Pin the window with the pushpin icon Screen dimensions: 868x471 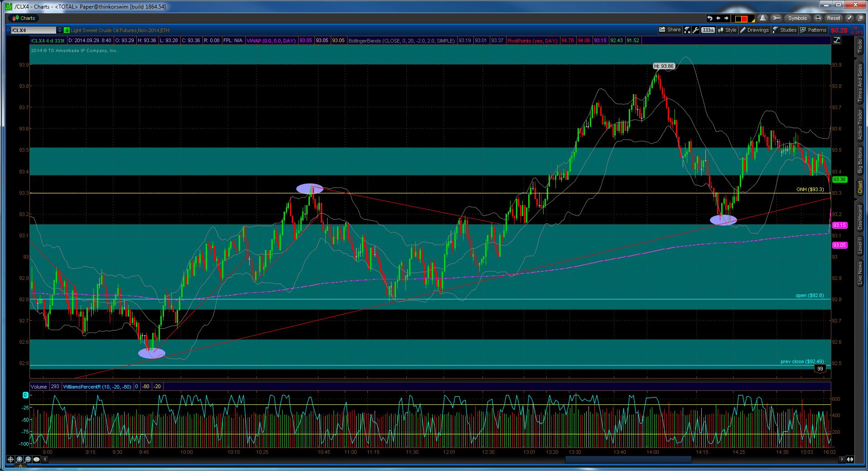point(849,18)
